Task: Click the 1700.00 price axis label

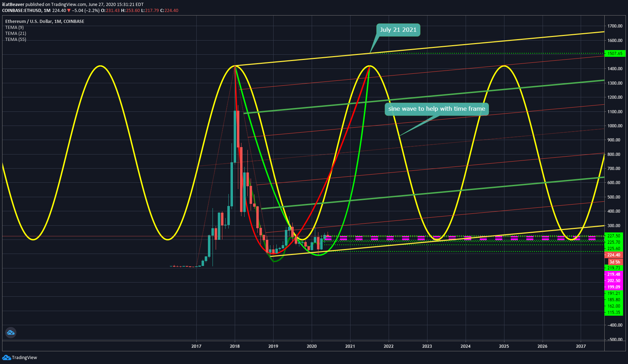Action: click(615, 26)
